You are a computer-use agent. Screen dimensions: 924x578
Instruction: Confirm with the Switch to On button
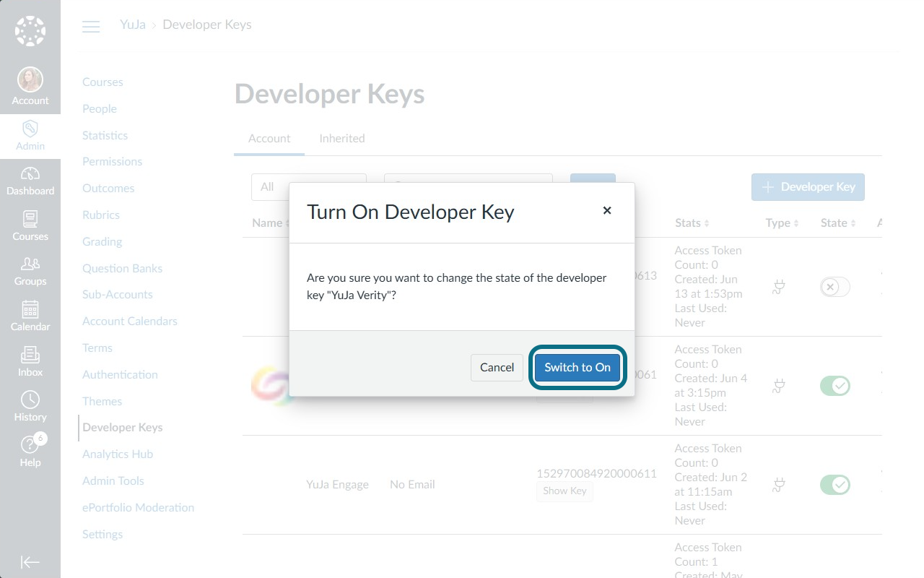pos(577,367)
